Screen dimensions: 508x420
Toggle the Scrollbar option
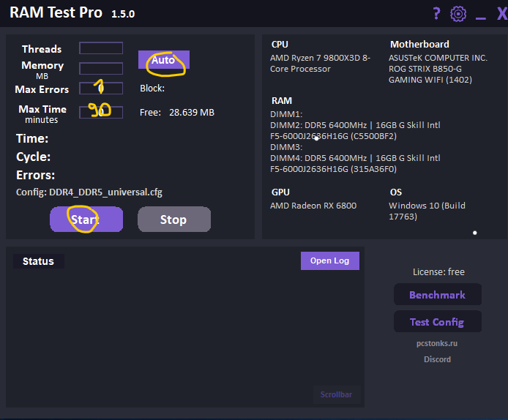(x=336, y=394)
